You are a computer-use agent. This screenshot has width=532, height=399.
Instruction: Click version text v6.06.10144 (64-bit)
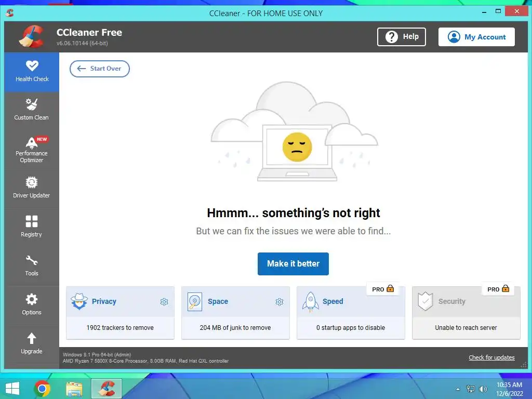click(x=82, y=44)
